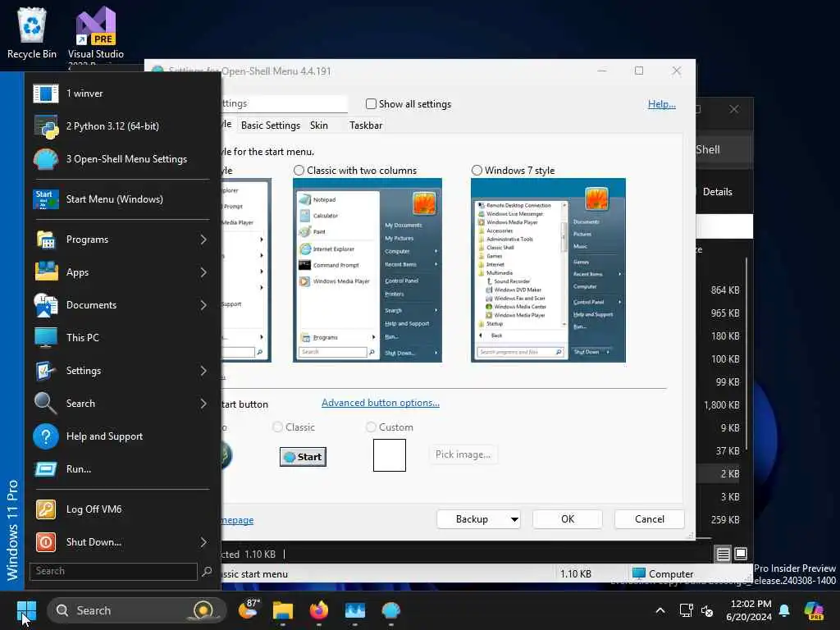Image resolution: width=840 pixels, height=630 pixels.
Task: Enable Show all settings checkbox
Action: pos(371,104)
